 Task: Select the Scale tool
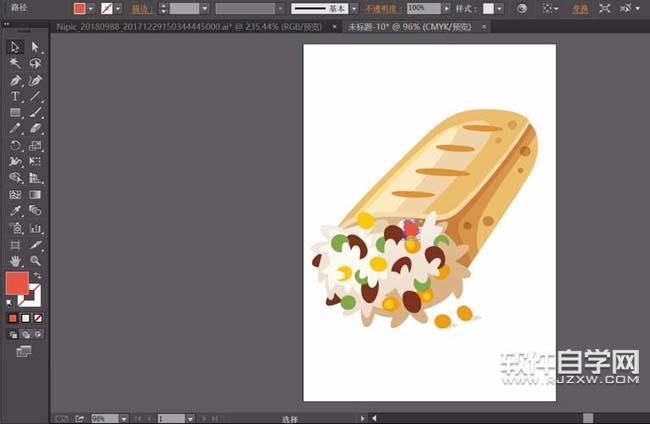(35, 145)
